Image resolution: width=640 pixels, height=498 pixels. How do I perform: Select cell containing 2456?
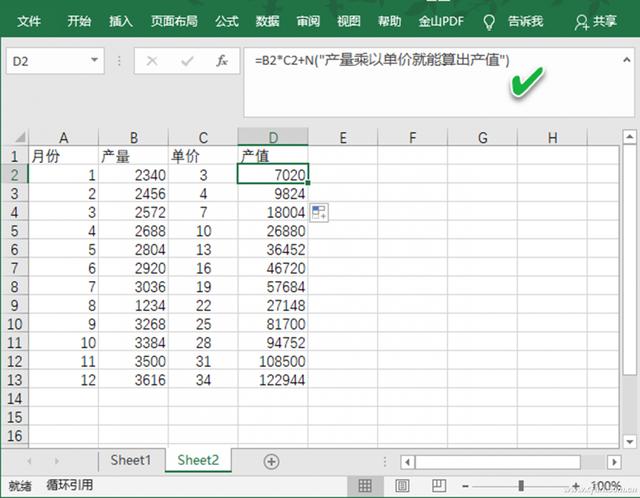coord(133,193)
